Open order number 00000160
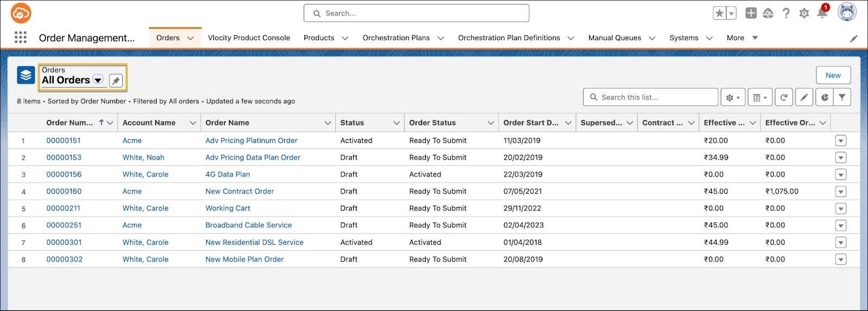This screenshot has height=311, width=868. (x=64, y=191)
